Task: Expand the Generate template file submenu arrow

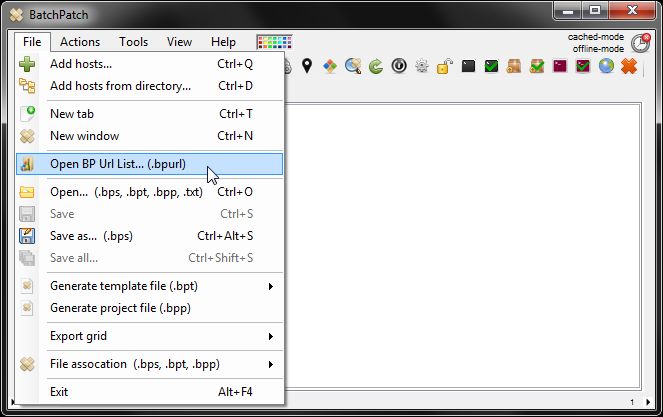Action: (271, 287)
